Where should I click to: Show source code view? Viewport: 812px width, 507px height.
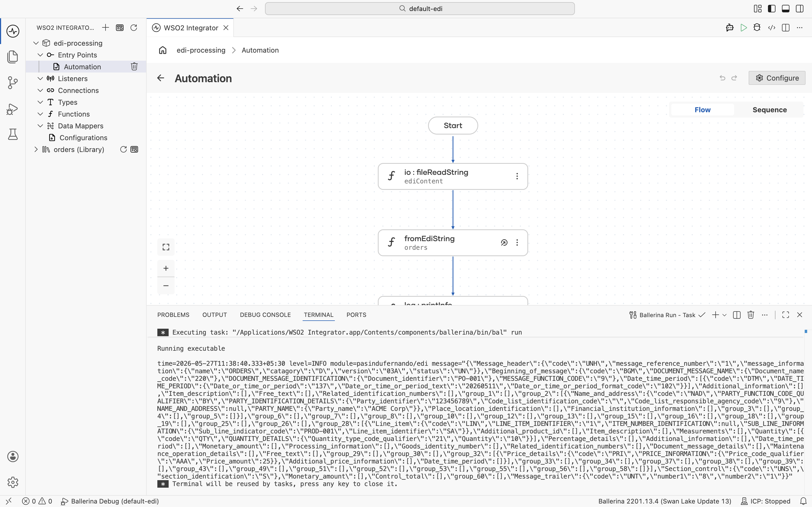772,27
